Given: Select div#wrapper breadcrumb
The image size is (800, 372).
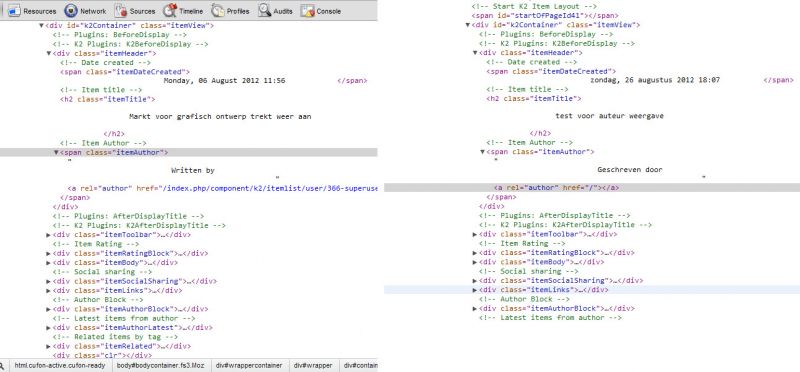Looking at the screenshot, I should click(313, 365).
